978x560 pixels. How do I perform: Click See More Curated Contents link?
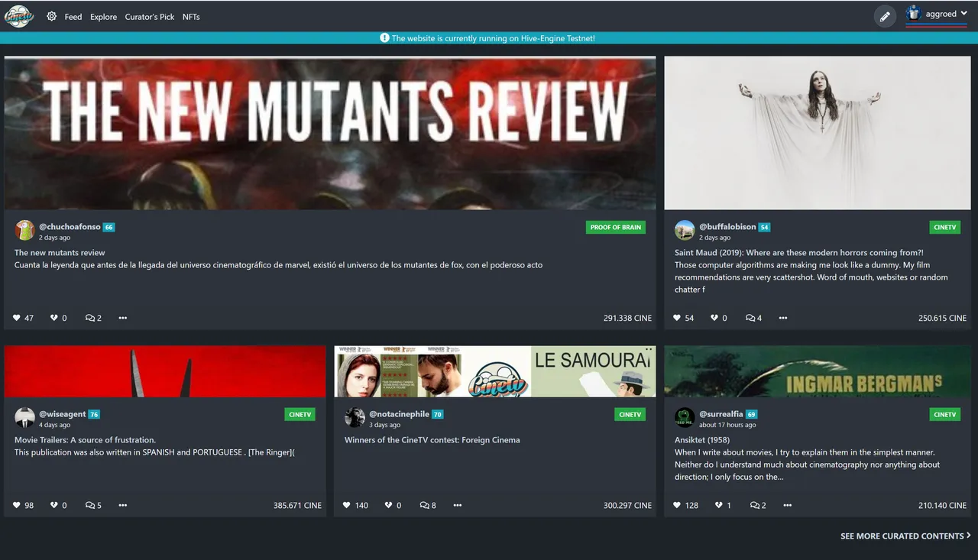905,536
